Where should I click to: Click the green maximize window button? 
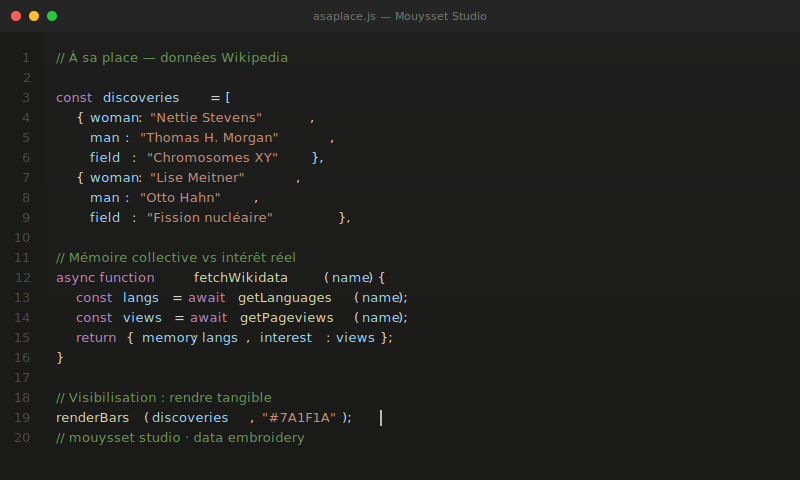pos(52,16)
